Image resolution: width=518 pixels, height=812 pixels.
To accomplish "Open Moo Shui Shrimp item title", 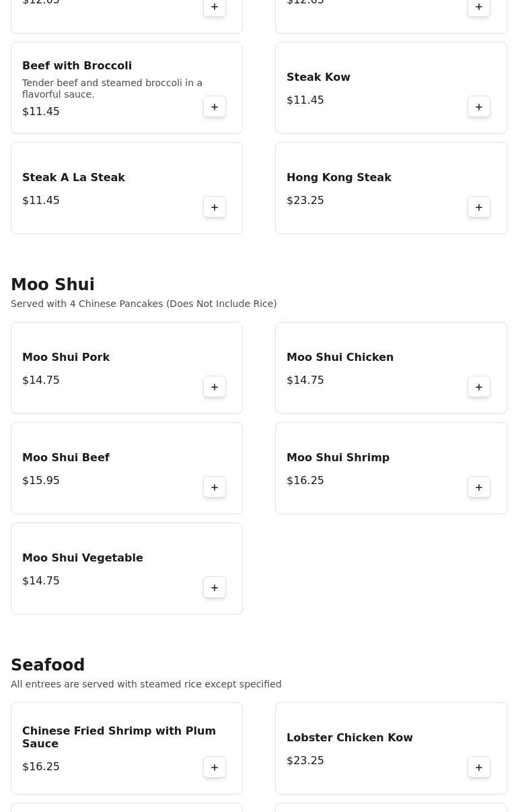I will 338,458.
